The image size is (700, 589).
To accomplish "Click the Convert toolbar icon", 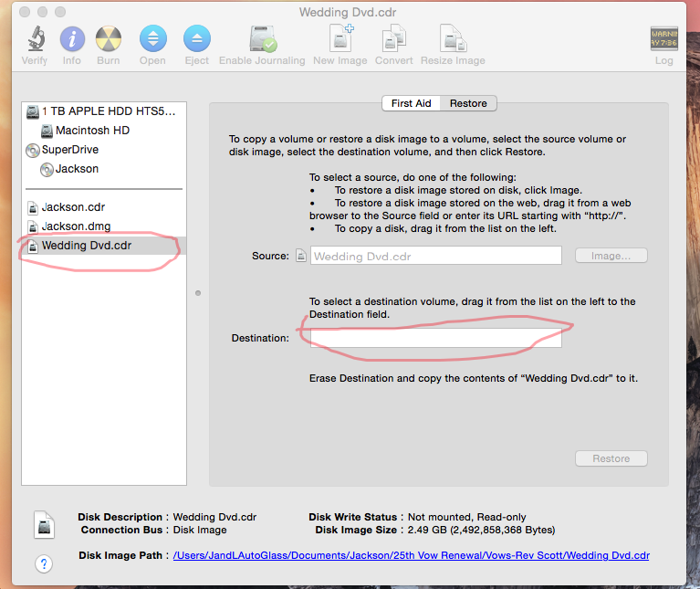I will [393, 38].
